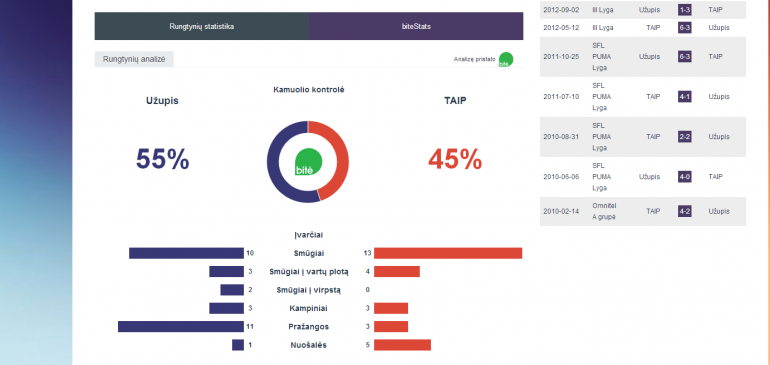
Task: Click the TAIP team name heading
Action: [x=455, y=101]
